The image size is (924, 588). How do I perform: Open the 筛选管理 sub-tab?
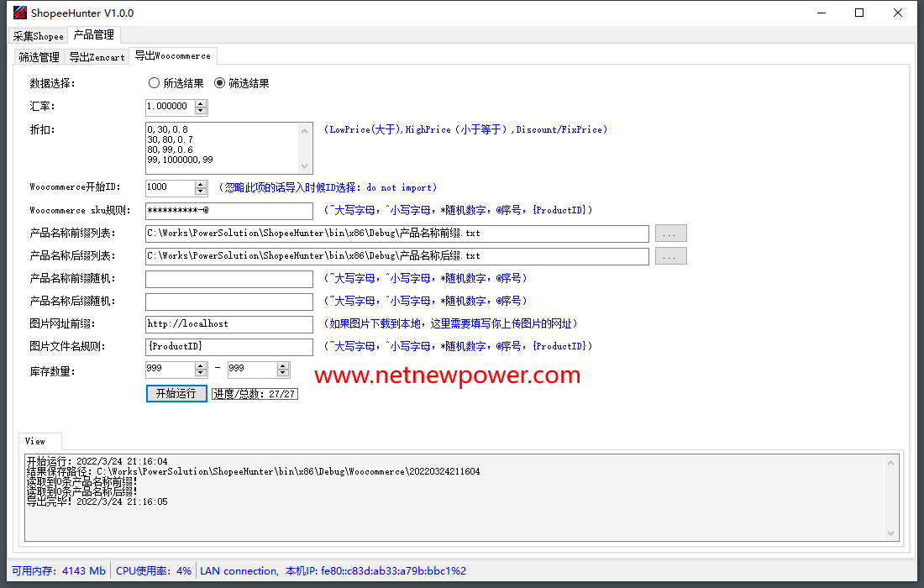(x=39, y=57)
